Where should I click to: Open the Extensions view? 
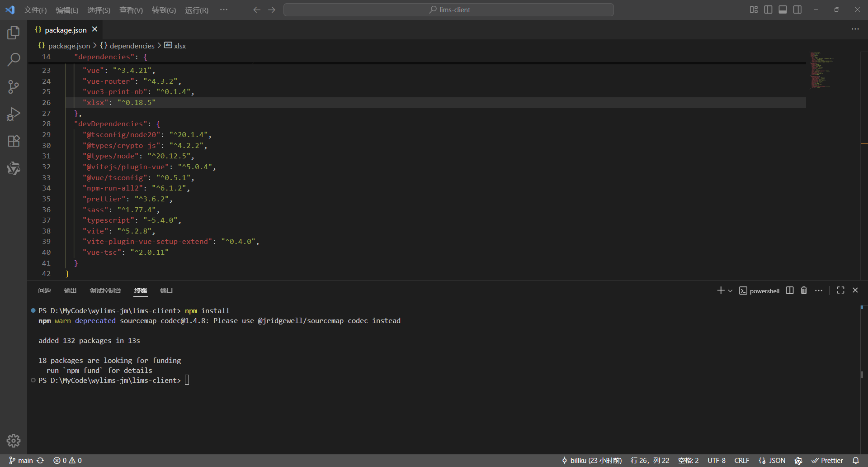(14, 141)
